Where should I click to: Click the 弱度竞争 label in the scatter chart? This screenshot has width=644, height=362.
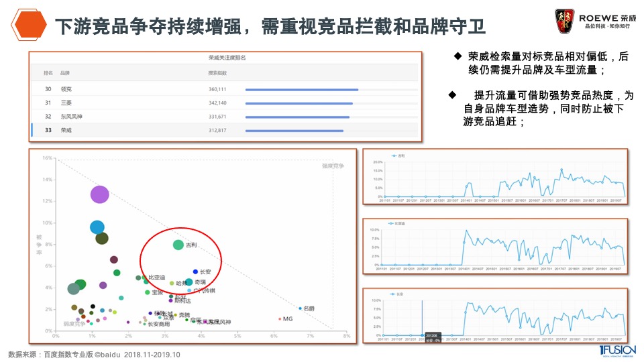[x=74, y=324]
